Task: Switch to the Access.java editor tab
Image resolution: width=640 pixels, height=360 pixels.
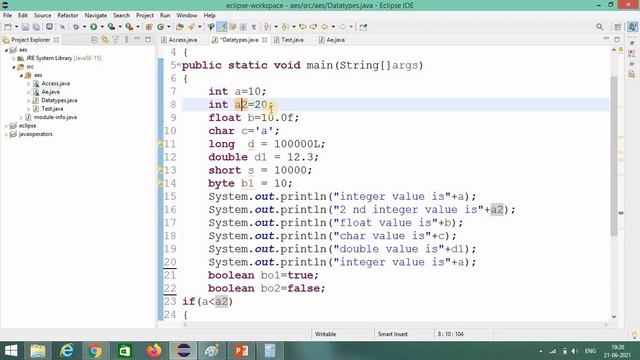Action: click(x=179, y=40)
